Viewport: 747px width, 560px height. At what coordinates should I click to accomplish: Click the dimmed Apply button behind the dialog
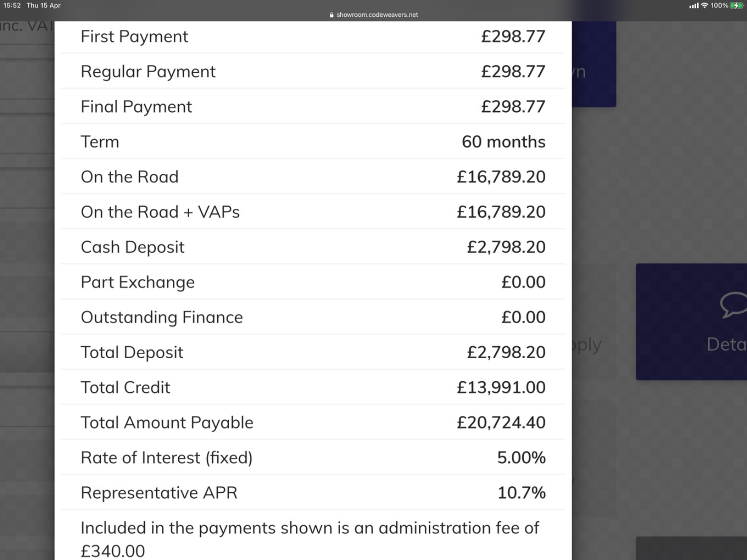[x=587, y=345]
